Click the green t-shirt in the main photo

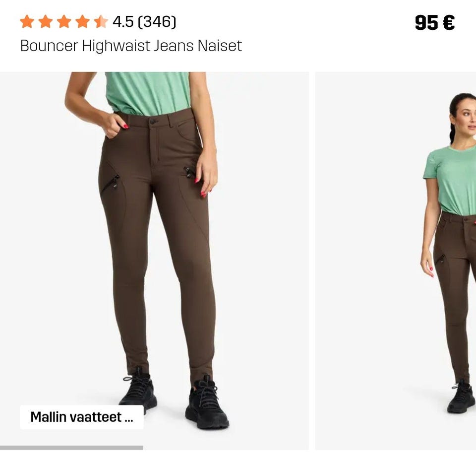click(148, 93)
